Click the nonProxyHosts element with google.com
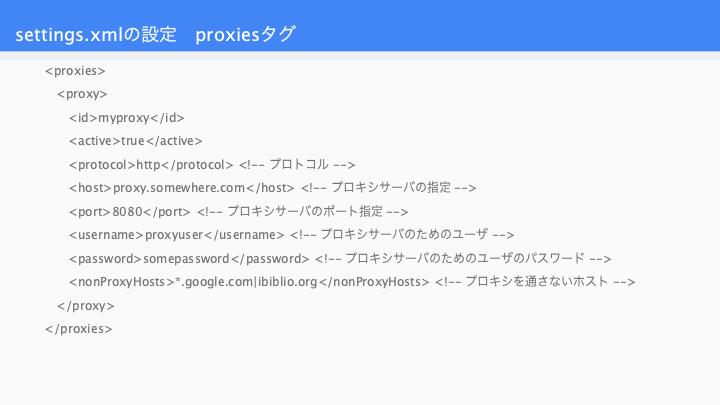Screen dimensions: 720x405 pyautogui.click(x=249, y=281)
